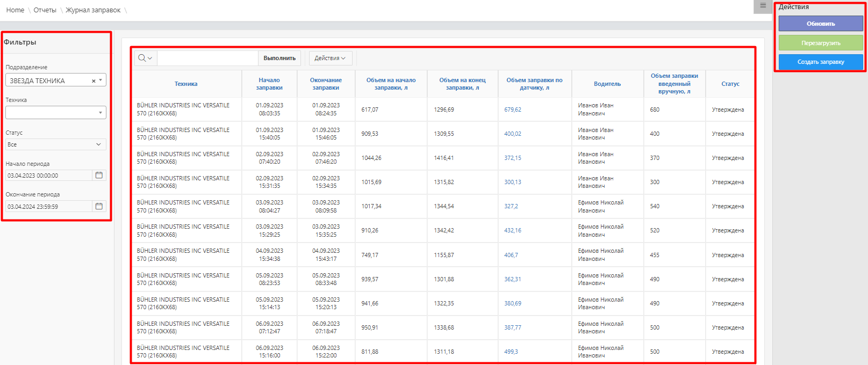Clear the ЗВЕЗДА ТЕХНИКА selection with the x

(94, 81)
